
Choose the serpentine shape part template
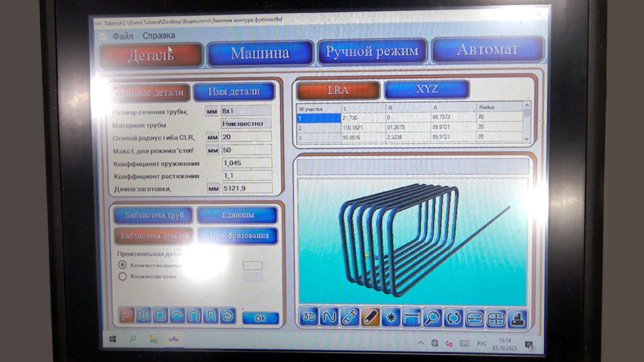coord(144,315)
